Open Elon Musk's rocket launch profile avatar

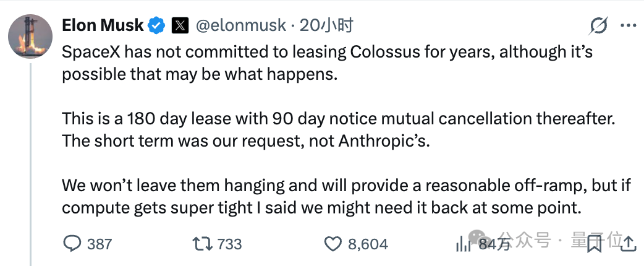click(30, 36)
